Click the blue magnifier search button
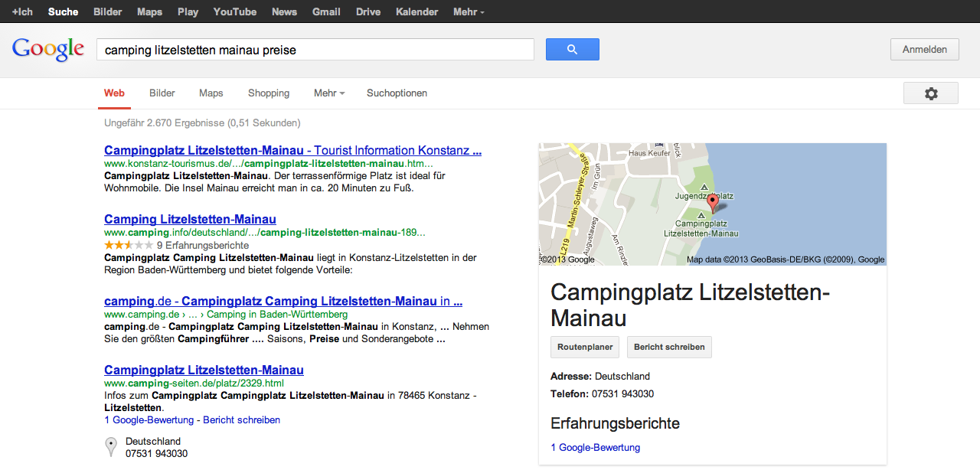This screenshot has height=470, width=980. click(572, 50)
